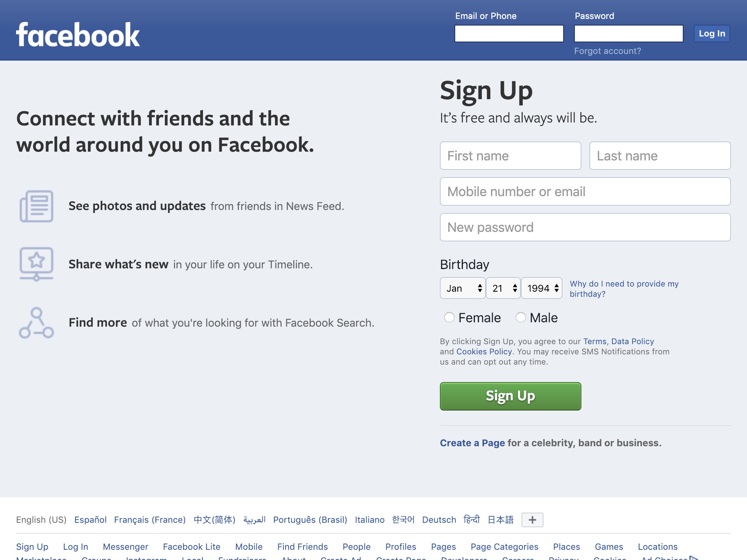Open the birthday year dropdown showing 1994
The width and height of the screenshot is (747, 560).
click(x=542, y=288)
